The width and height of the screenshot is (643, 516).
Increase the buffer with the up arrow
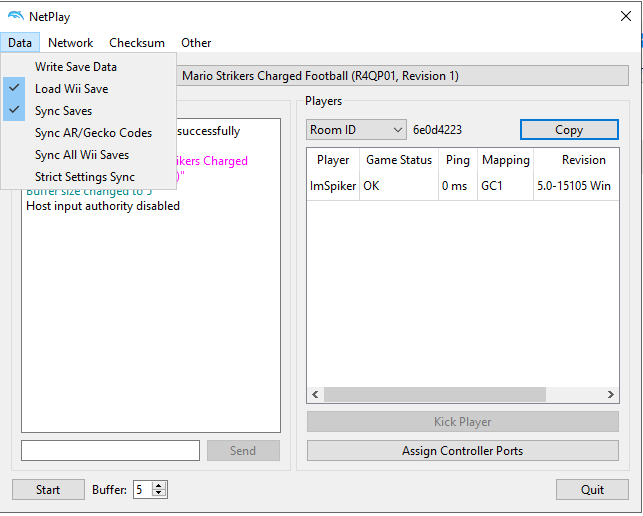click(x=159, y=485)
